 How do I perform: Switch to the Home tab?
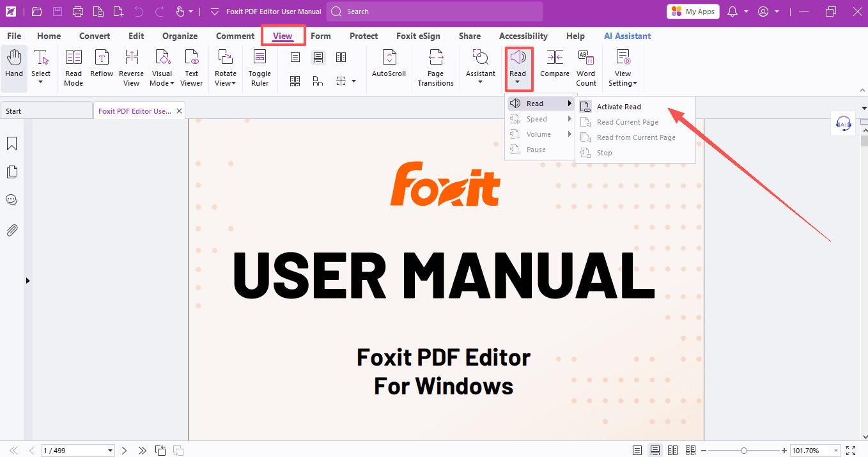[49, 36]
